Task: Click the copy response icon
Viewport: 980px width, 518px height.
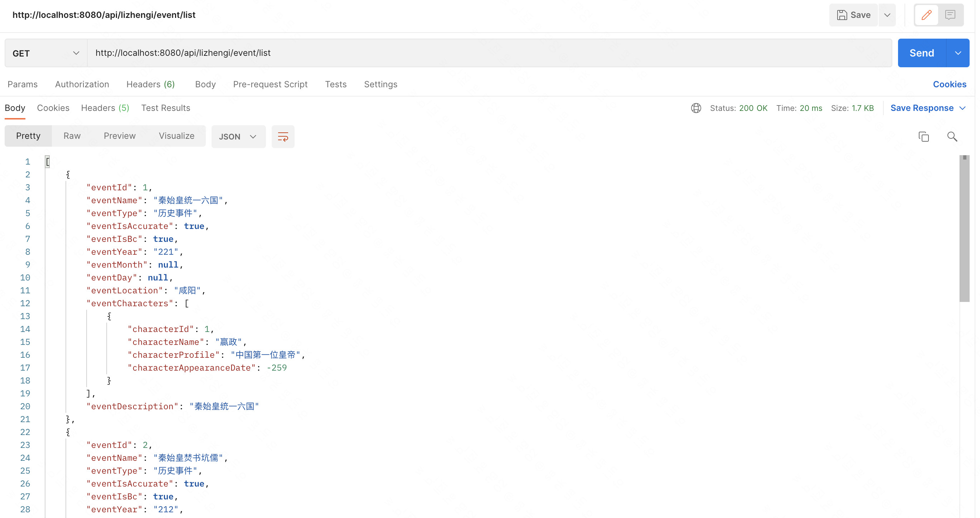Action: tap(923, 137)
